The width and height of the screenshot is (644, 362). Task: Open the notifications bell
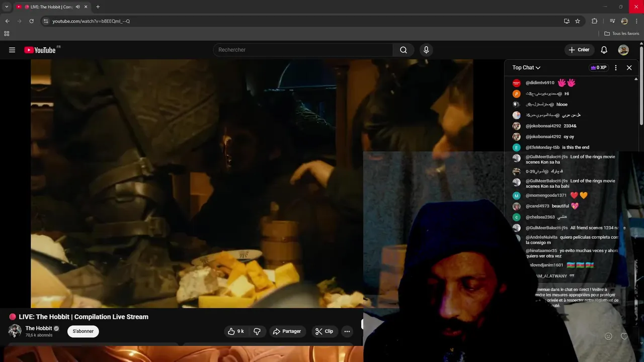point(604,50)
